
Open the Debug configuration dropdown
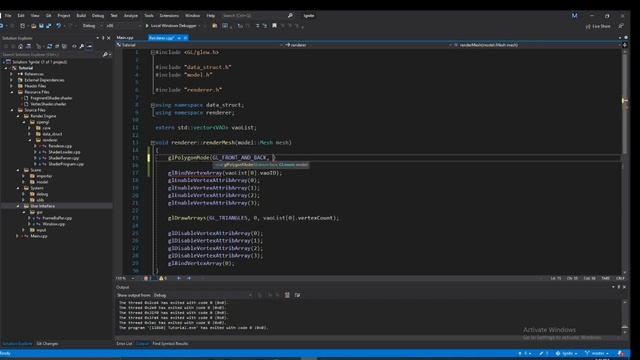point(92,26)
